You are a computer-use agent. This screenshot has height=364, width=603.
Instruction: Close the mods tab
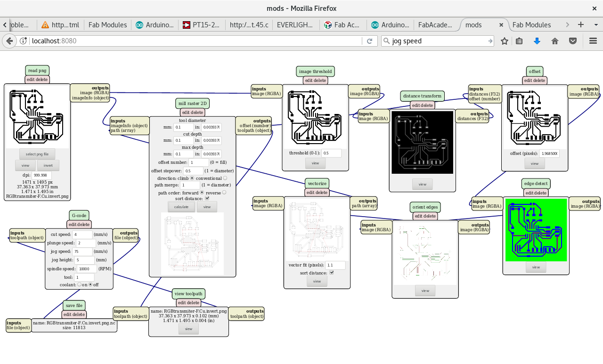pyautogui.click(x=501, y=25)
